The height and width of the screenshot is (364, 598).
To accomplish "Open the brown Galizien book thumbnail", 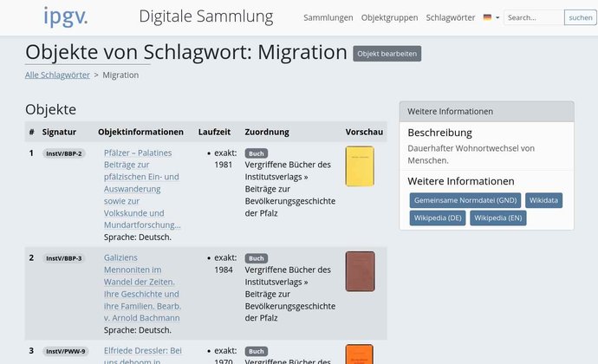I will point(360,271).
